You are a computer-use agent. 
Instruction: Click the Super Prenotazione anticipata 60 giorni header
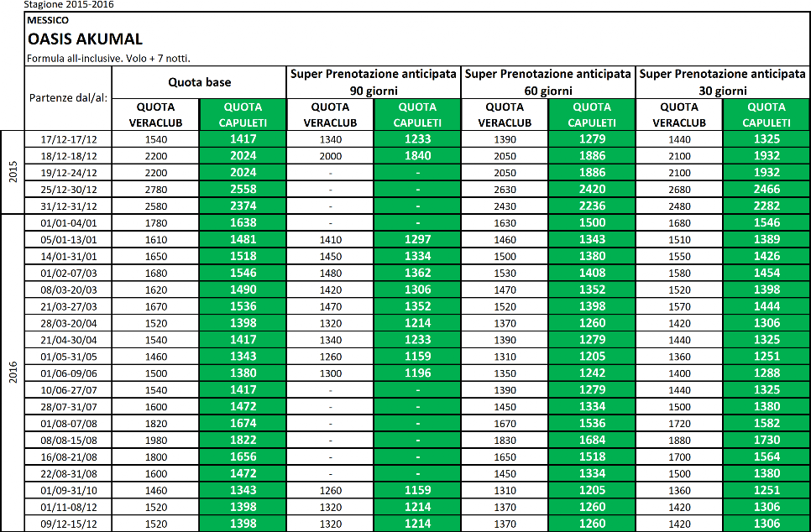point(547,82)
